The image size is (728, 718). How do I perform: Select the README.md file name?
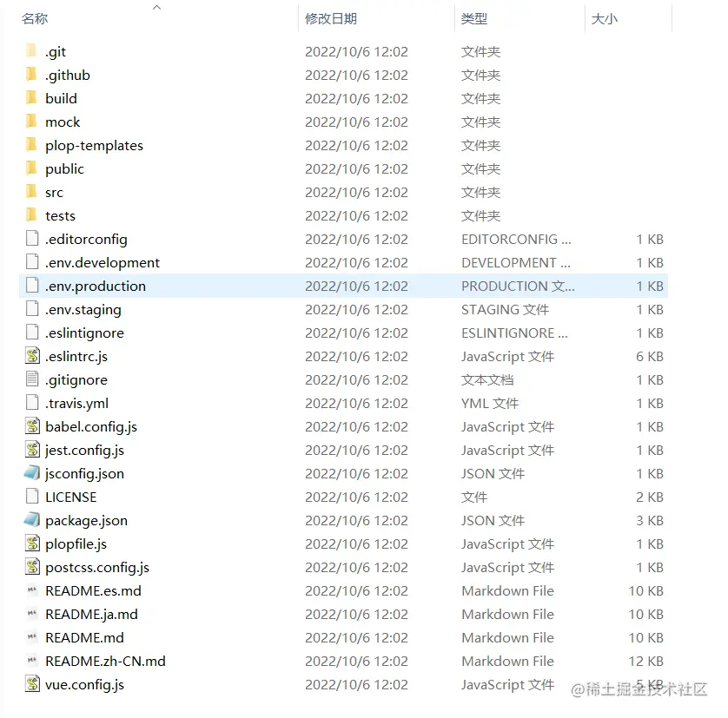84,638
